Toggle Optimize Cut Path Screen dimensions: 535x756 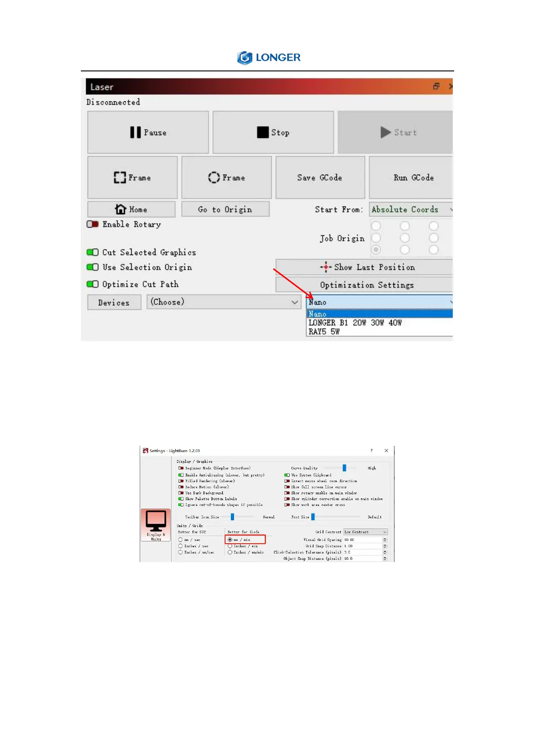pyautogui.click(x=93, y=284)
